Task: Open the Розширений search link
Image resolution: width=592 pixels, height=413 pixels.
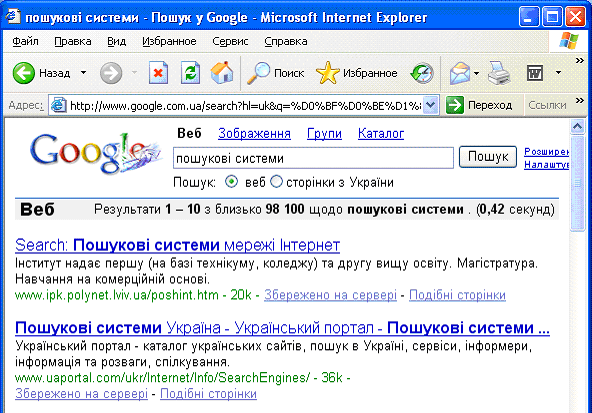Action: [546, 151]
